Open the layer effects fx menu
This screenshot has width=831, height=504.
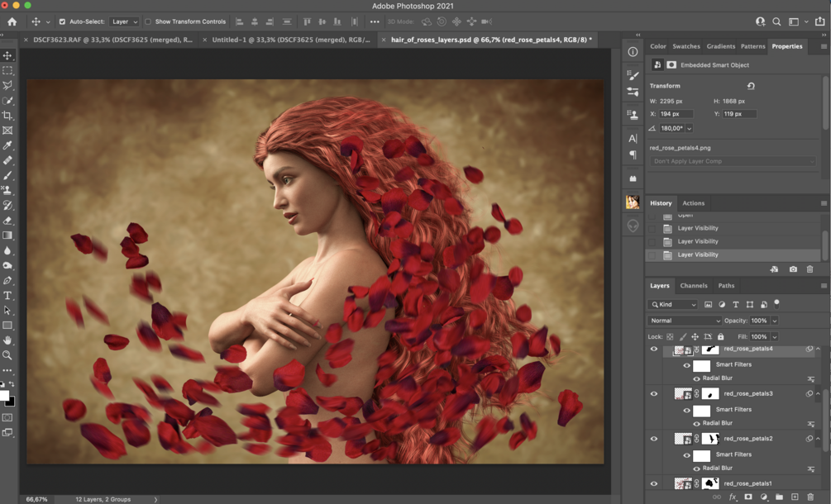coord(733,497)
